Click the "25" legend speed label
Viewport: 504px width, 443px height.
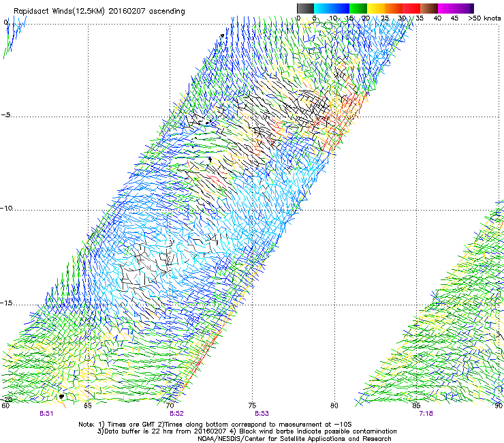click(x=385, y=18)
